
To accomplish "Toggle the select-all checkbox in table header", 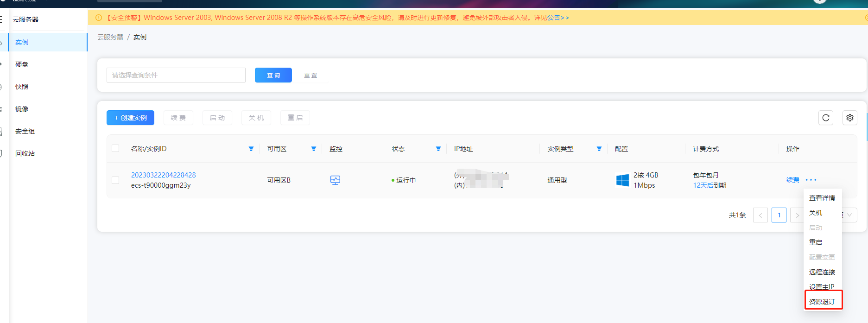I will tap(115, 148).
